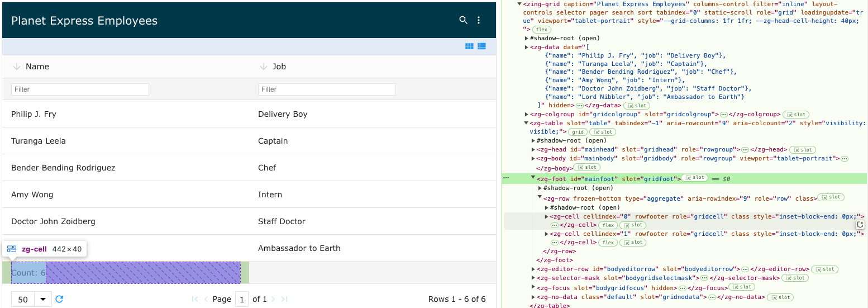Expand the zg-focus node
868x308 pixels.
click(533, 288)
